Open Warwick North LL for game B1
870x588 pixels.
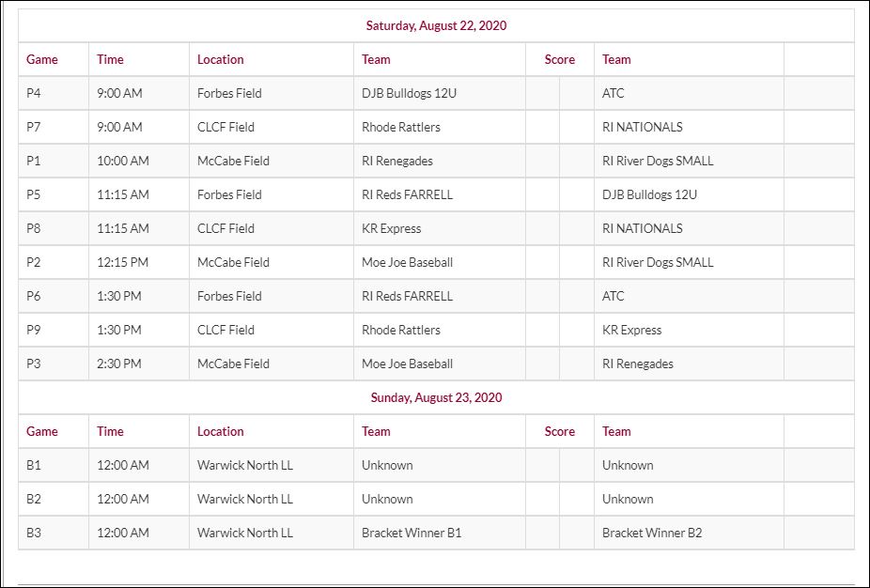pos(244,465)
